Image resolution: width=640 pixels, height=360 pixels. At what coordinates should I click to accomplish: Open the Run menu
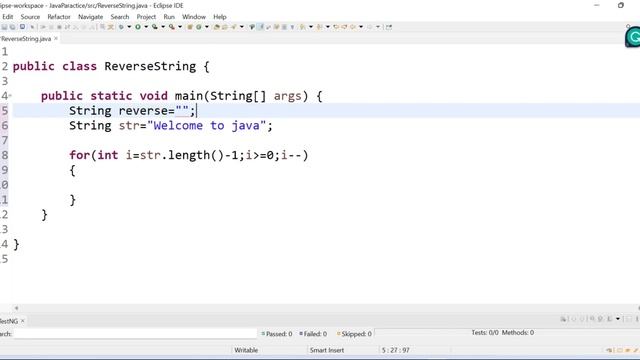tap(169, 17)
